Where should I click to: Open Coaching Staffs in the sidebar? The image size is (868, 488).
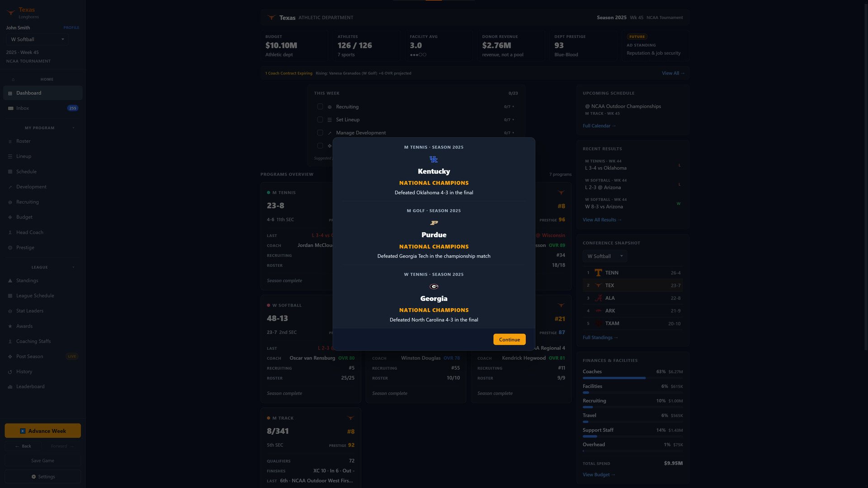[42, 342]
